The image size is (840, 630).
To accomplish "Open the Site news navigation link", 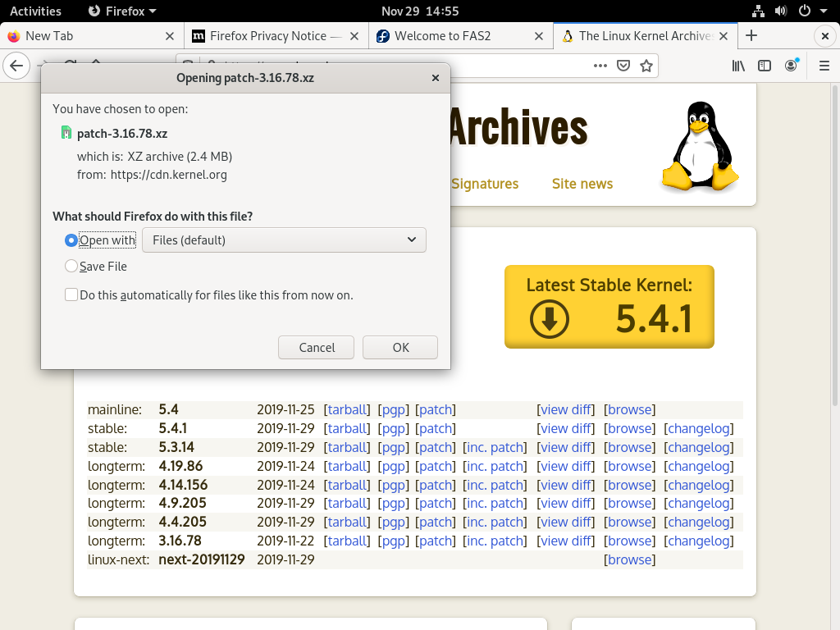I will 582,184.
